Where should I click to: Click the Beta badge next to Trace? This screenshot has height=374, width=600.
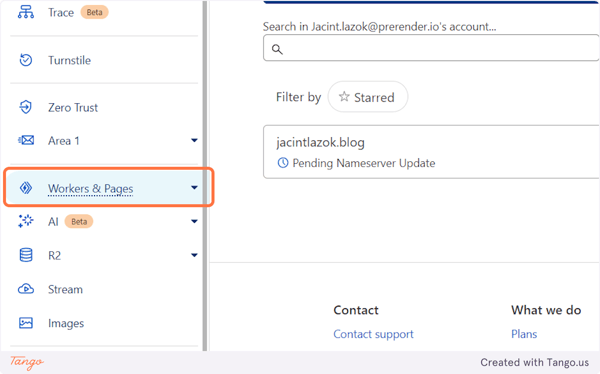point(94,12)
